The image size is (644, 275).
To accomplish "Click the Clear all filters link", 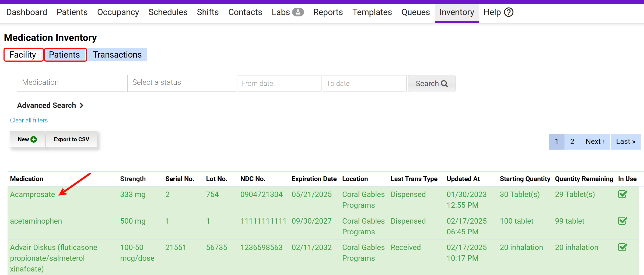I will click(x=29, y=120).
